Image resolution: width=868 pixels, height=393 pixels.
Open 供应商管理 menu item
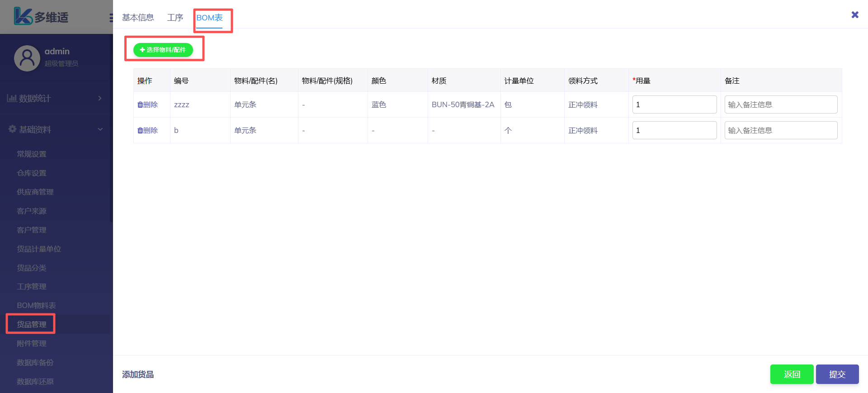click(x=35, y=192)
